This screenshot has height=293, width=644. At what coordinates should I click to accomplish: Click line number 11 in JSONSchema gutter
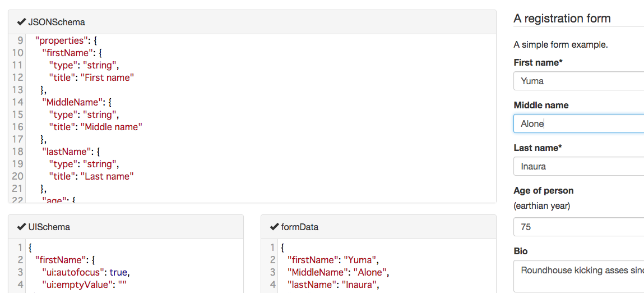pyautogui.click(x=18, y=65)
